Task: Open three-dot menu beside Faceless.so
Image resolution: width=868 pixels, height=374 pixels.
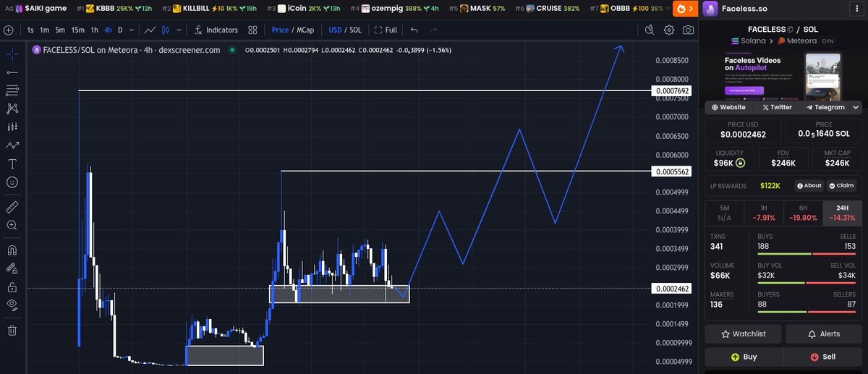Action: click(856, 9)
